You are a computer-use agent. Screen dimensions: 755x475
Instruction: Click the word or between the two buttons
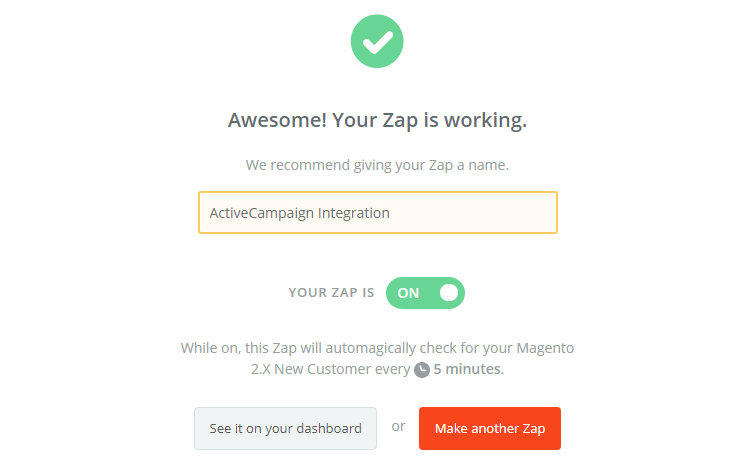click(x=398, y=426)
